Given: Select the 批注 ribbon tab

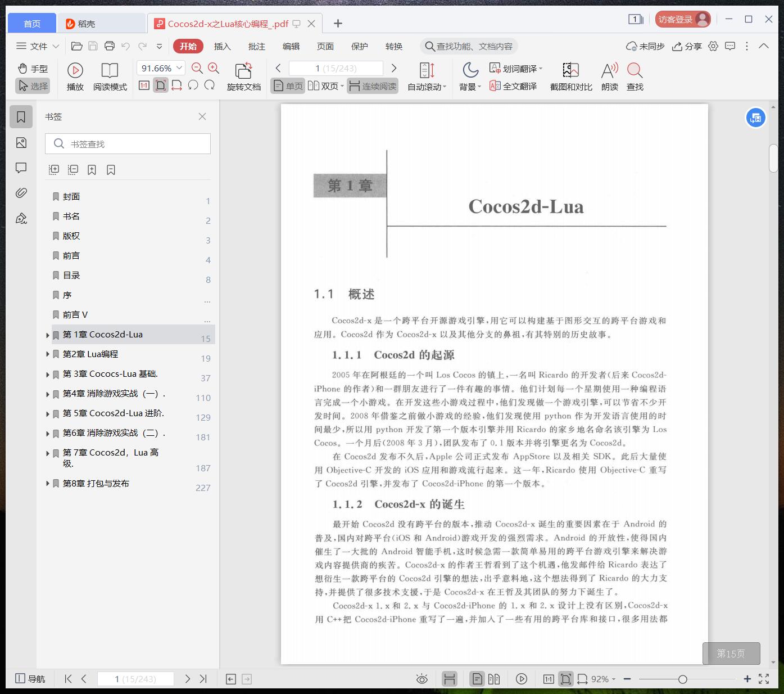Looking at the screenshot, I should (257, 46).
